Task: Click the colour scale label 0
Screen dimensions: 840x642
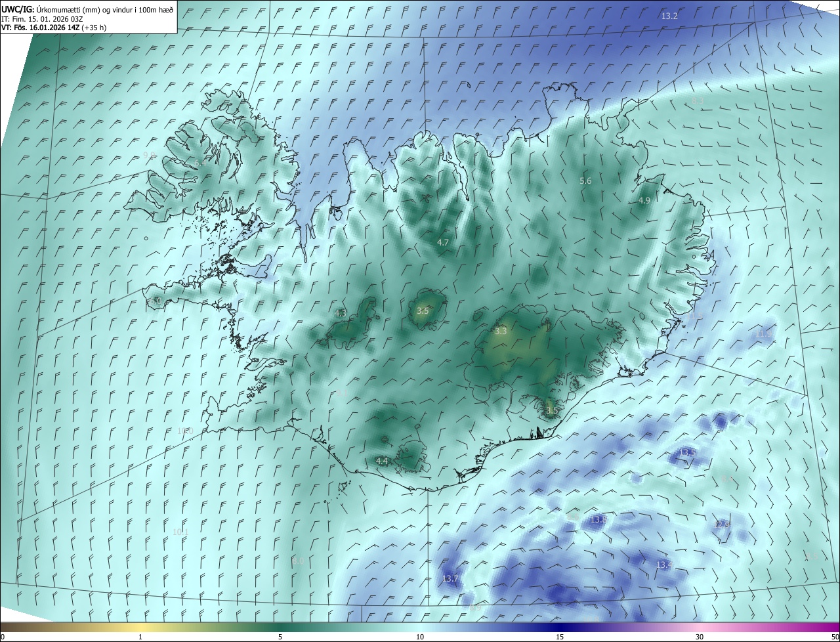Action: pos(3,637)
